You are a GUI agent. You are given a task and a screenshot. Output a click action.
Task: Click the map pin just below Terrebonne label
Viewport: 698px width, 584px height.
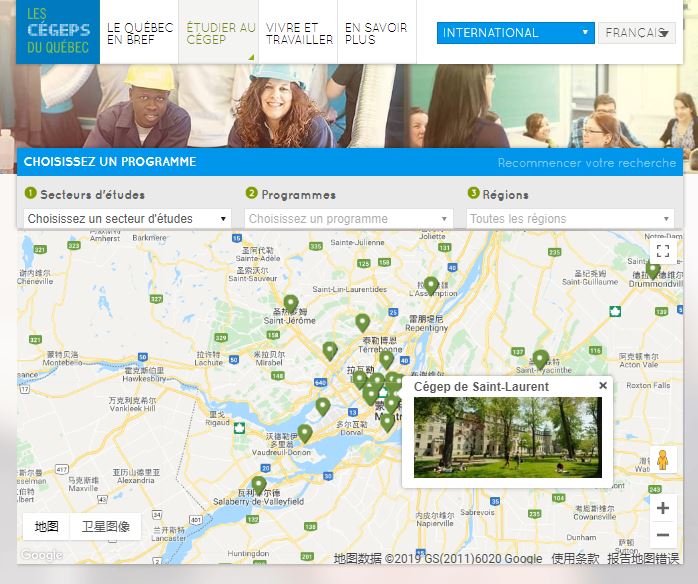pos(386,360)
